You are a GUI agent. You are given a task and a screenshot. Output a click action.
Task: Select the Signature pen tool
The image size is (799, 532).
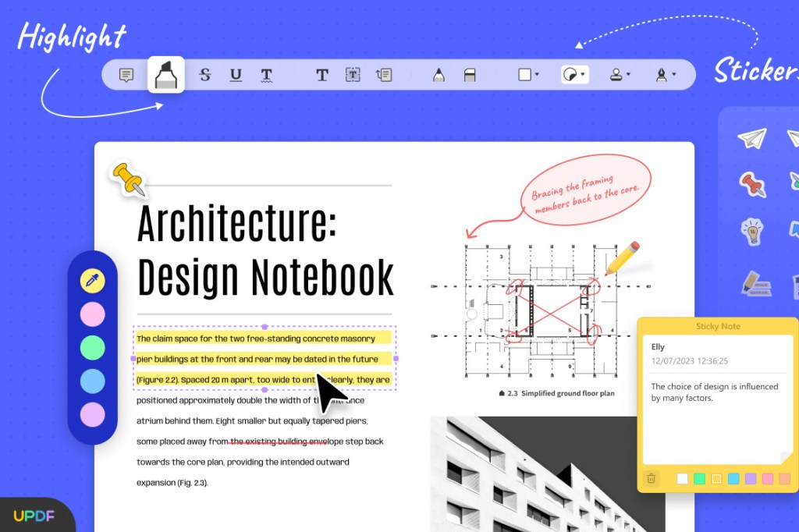[662, 75]
